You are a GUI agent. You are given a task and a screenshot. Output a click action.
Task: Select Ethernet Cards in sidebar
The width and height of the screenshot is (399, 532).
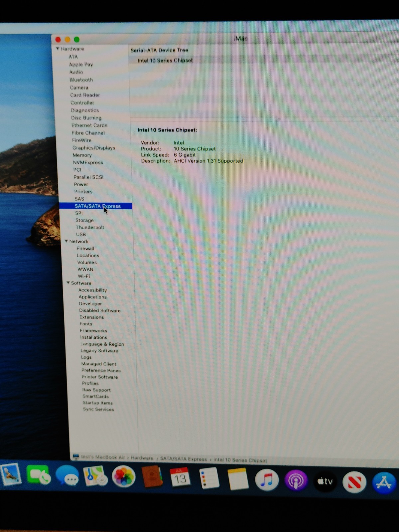point(89,125)
